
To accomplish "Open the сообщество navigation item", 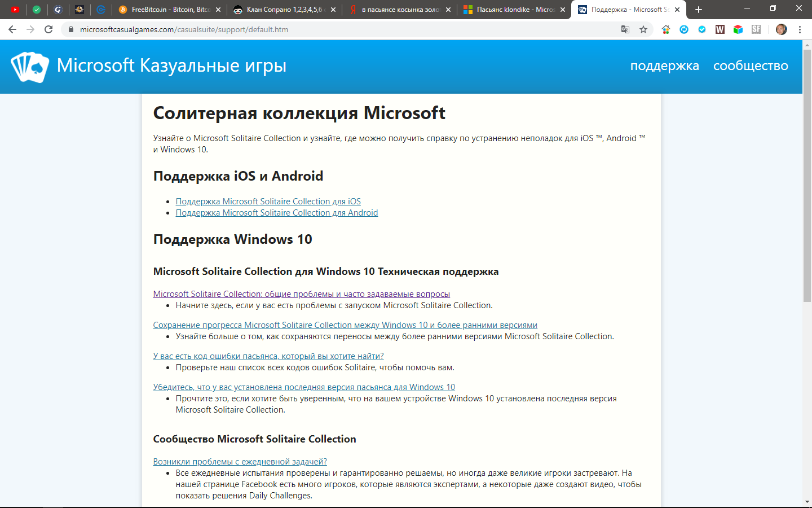I will (751, 65).
